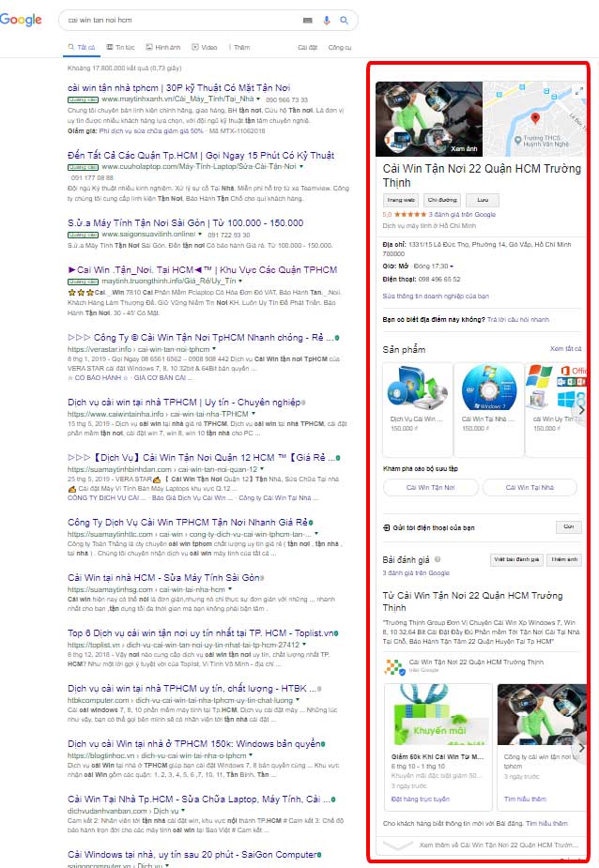Click the 'Trang web' button
This screenshot has width=599, height=868.
[x=401, y=201]
